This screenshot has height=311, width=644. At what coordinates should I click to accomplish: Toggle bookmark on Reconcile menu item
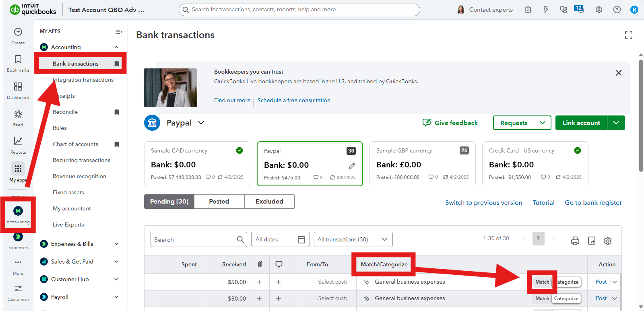(117, 112)
